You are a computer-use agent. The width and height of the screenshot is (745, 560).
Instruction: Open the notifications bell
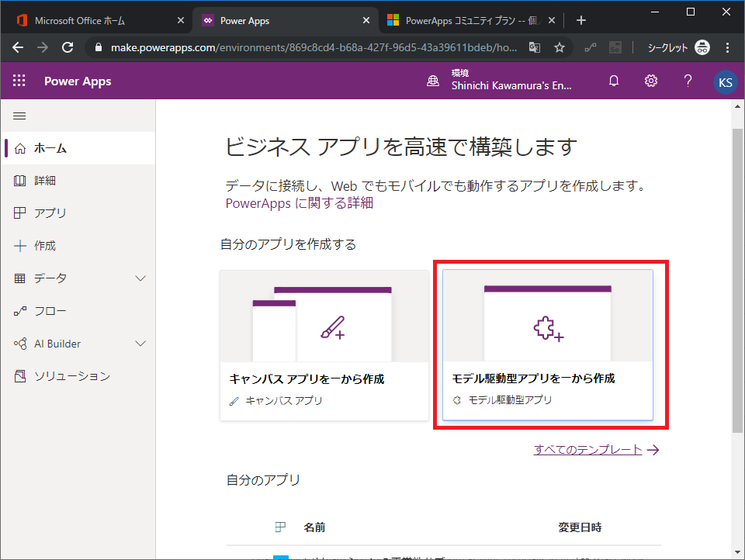(x=614, y=81)
